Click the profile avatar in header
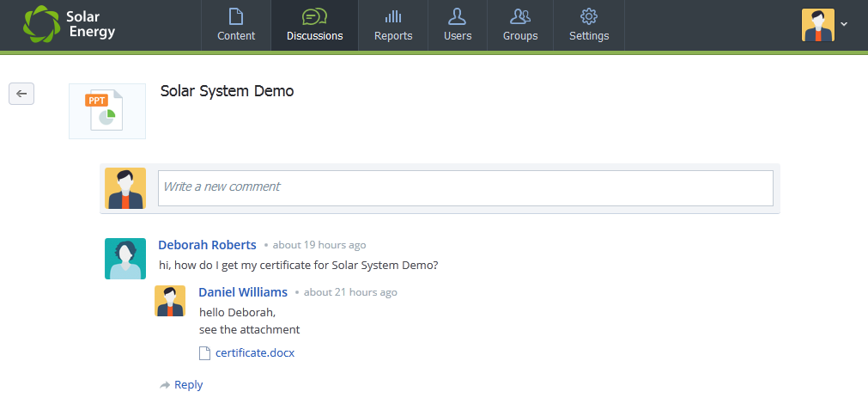The image size is (868, 404). 817,25
